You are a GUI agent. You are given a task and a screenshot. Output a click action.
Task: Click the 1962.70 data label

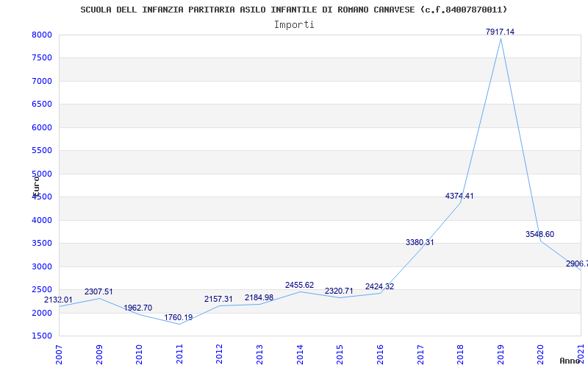pos(138,308)
